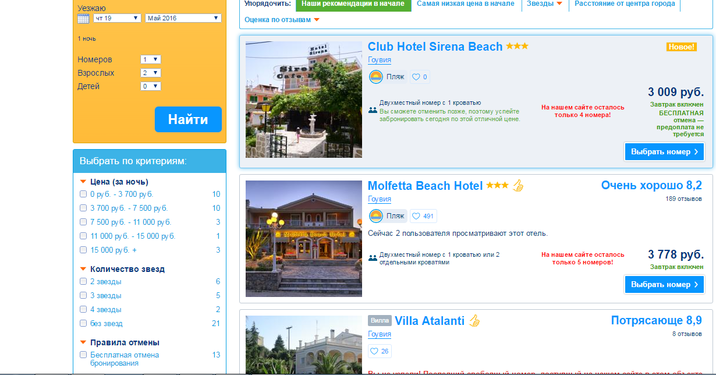Sort by Самая низкая цена в начале
Screen dimensions: 716x375
[465, 4]
